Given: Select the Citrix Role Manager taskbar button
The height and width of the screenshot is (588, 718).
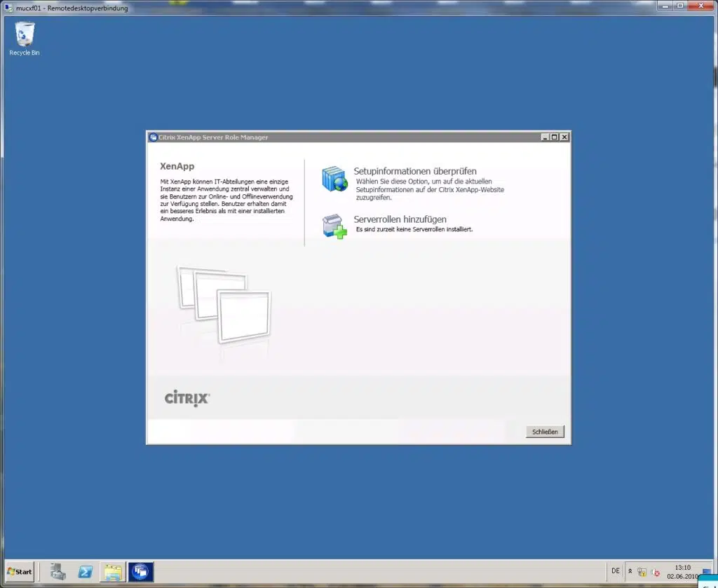Looking at the screenshot, I should click(140, 571).
